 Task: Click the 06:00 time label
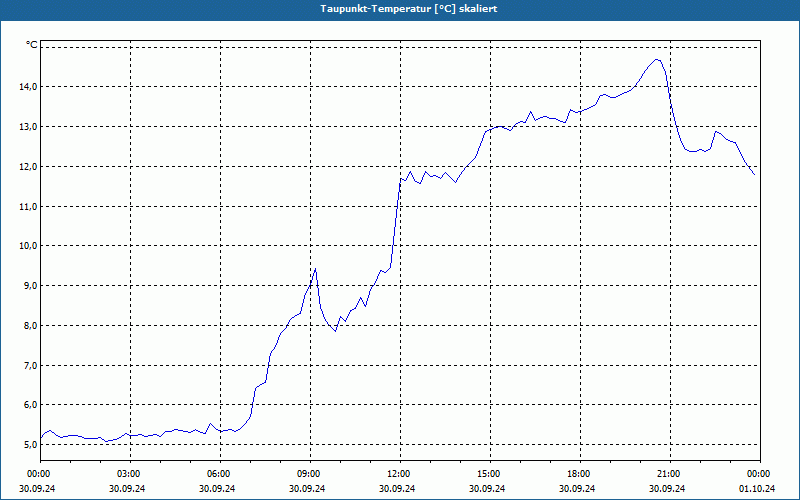(220, 474)
